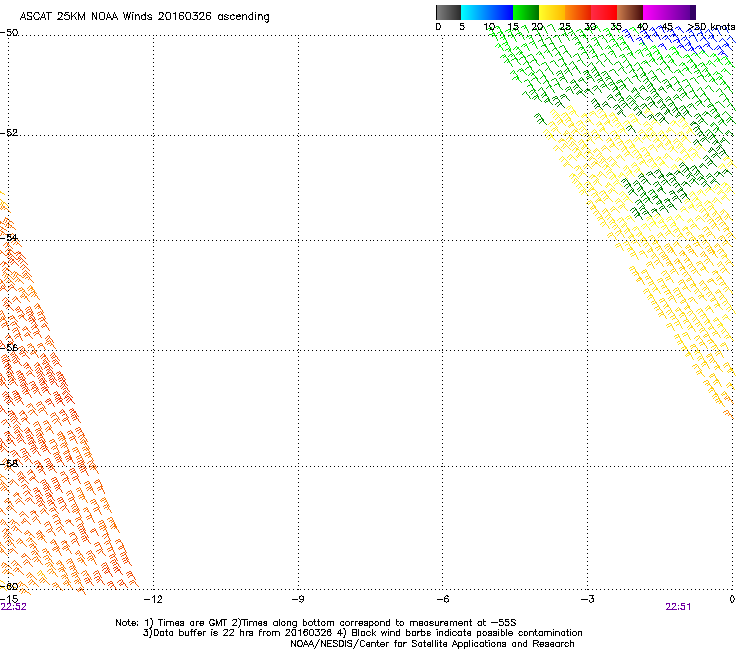The image size is (740, 650).
Task: Click the '-50' latitude axis label
Action: (9, 33)
